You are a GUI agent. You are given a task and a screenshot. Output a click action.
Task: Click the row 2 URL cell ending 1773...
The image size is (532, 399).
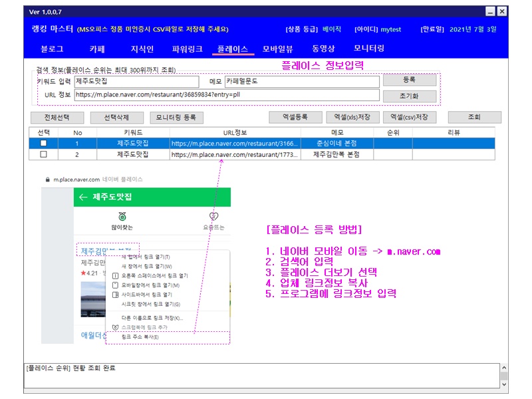point(235,154)
